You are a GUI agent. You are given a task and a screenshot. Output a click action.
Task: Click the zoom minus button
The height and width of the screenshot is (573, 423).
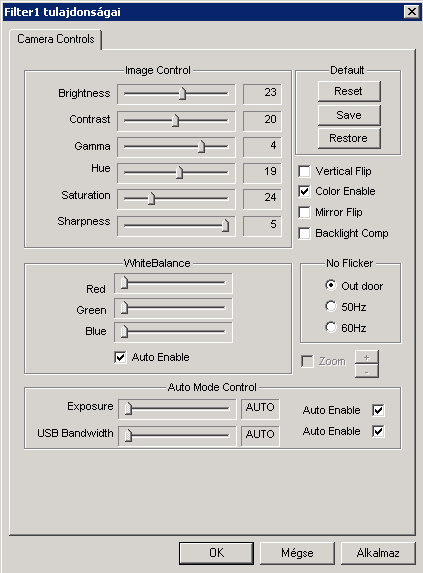tap(367, 371)
